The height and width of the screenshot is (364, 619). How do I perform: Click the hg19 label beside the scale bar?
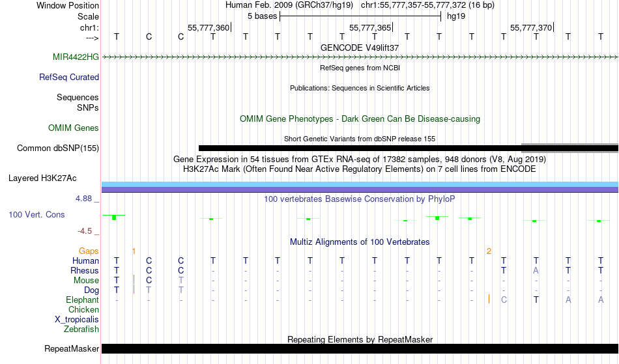[456, 16]
